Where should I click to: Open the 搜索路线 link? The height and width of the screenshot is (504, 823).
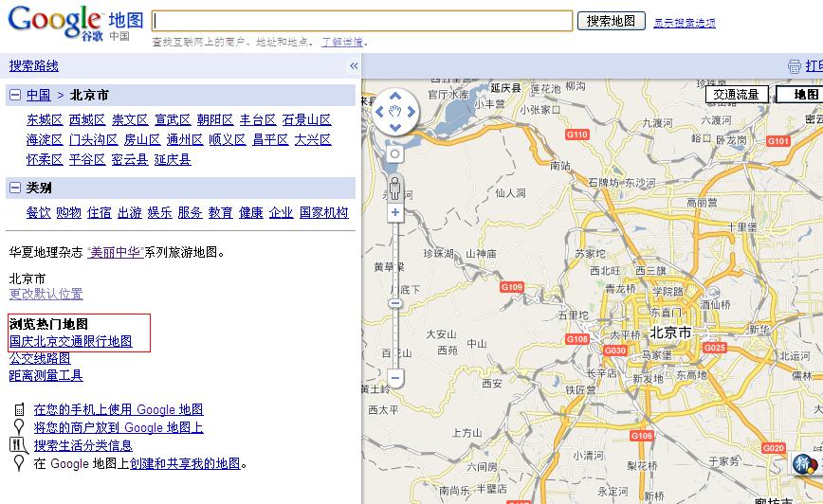click(33, 66)
